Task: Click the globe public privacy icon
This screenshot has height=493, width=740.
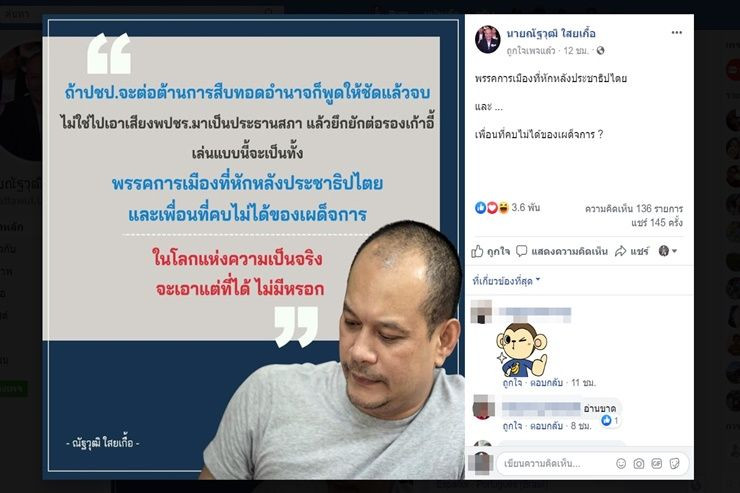Action: (x=600, y=50)
